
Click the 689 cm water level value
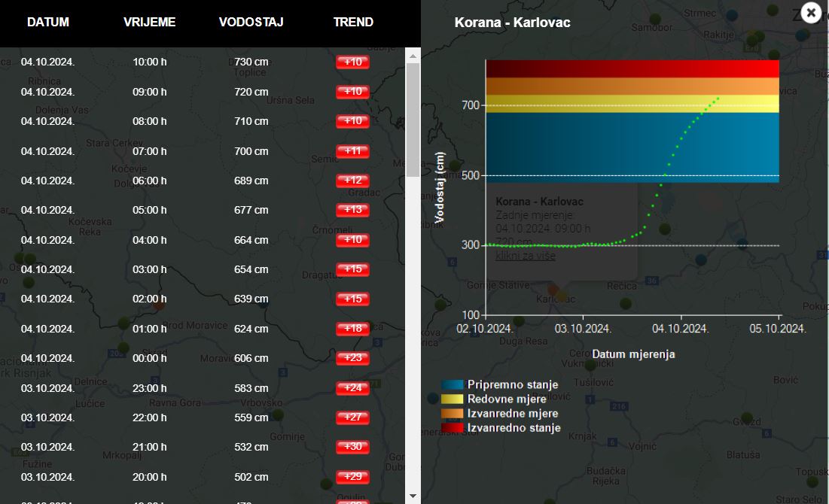pyautogui.click(x=251, y=181)
